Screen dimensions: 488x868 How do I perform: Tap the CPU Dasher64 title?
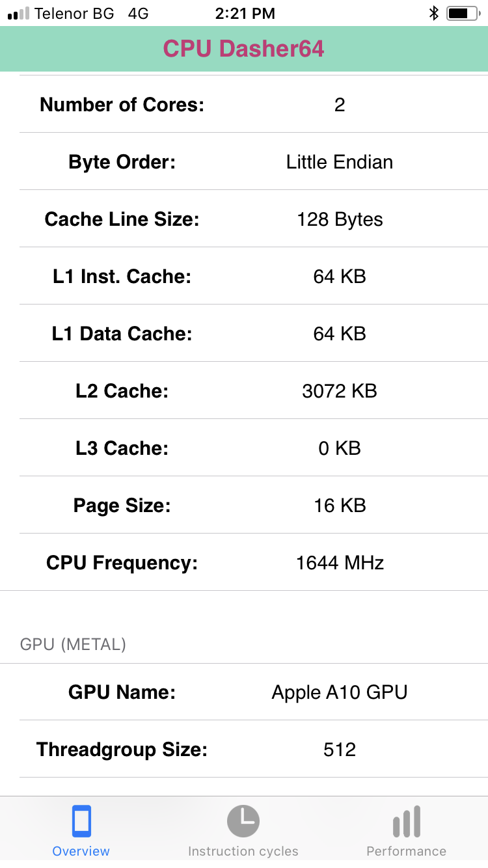tap(243, 49)
